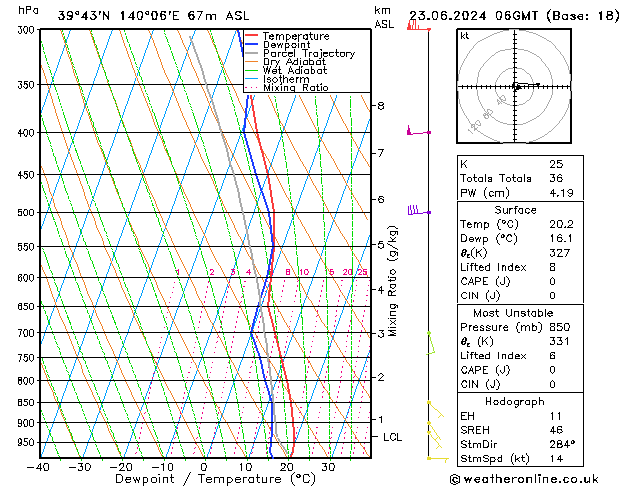Click the PW value '4.19'

561,193
